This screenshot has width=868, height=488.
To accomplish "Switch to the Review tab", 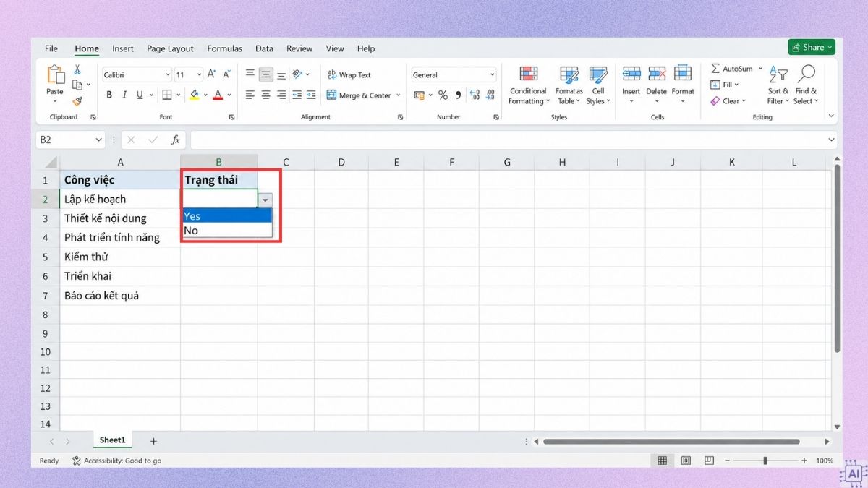I will (x=299, y=48).
